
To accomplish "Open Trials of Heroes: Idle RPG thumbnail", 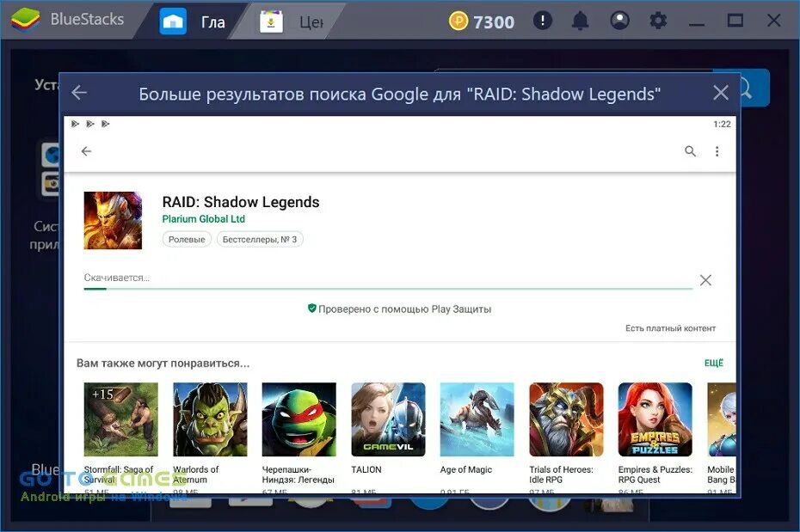I will 566,419.
